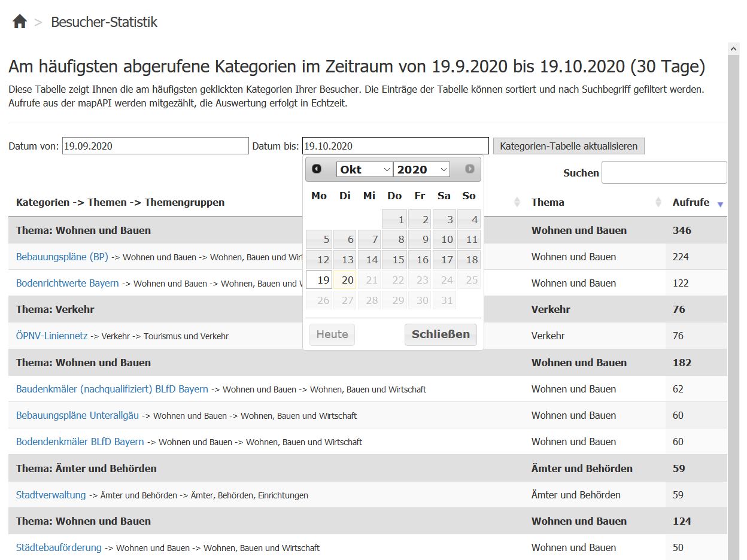The width and height of the screenshot is (747, 560).
Task: Click Thema cell 'Verkehr' in ÖPNV-Liniennetz row
Action: pos(548,336)
